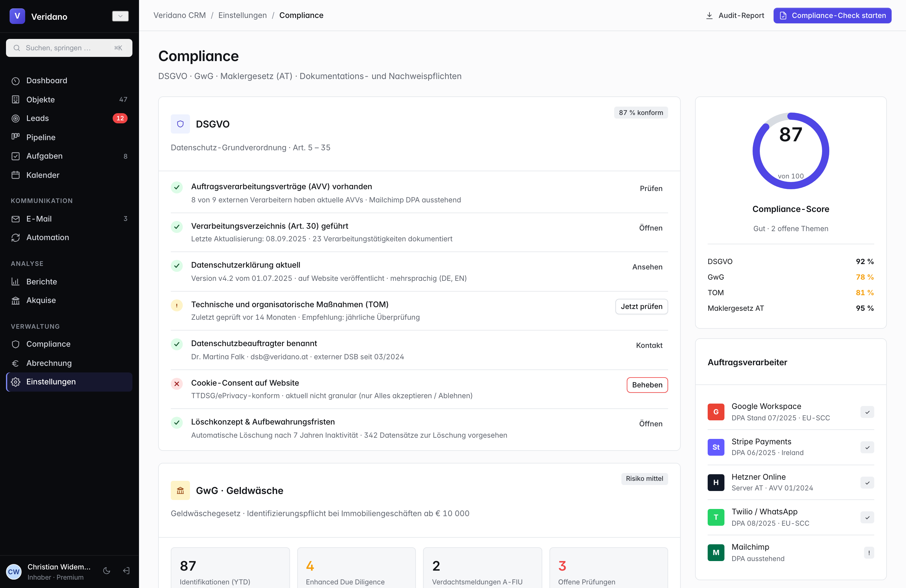Expand the Stripe Payments chevron
The width and height of the screenshot is (906, 588).
click(867, 448)
